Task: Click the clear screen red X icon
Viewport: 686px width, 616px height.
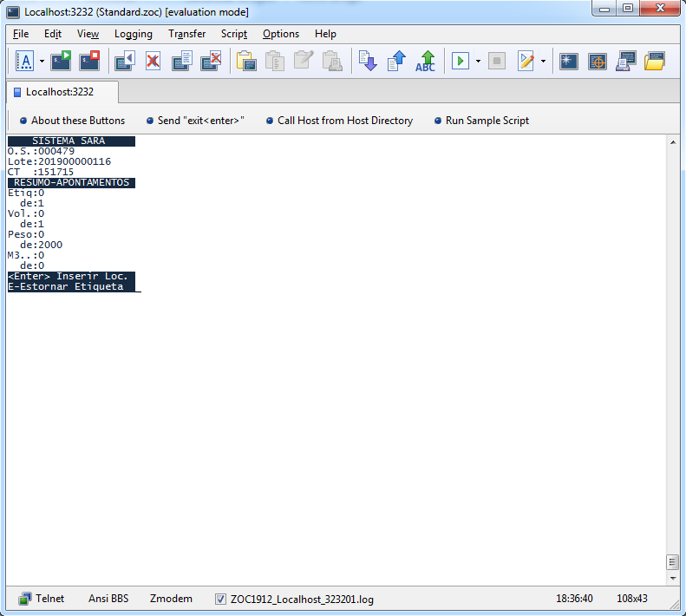Action: tap(154, 61)
